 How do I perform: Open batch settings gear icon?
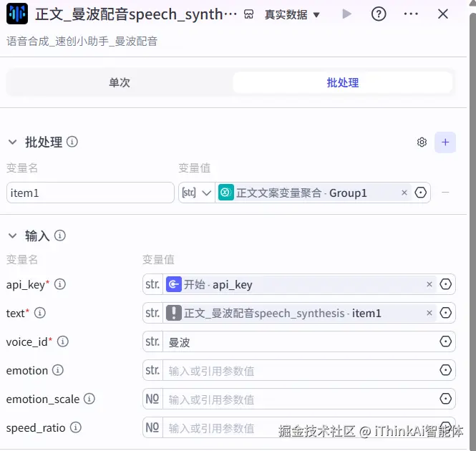(x=422, y=142)
